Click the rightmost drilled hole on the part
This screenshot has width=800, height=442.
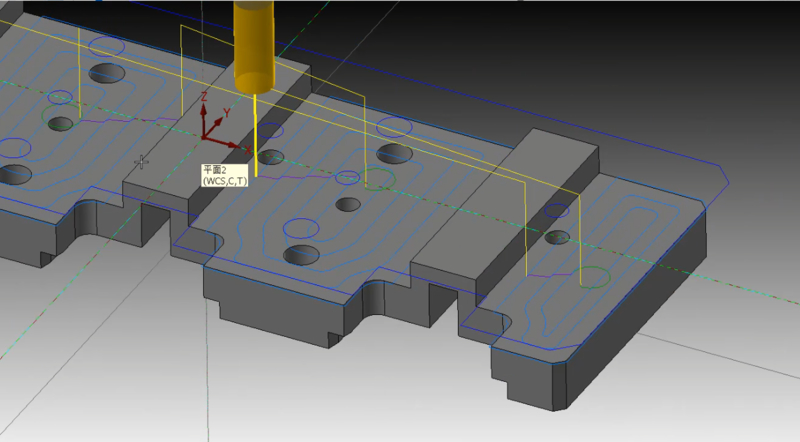click(558, 238)
